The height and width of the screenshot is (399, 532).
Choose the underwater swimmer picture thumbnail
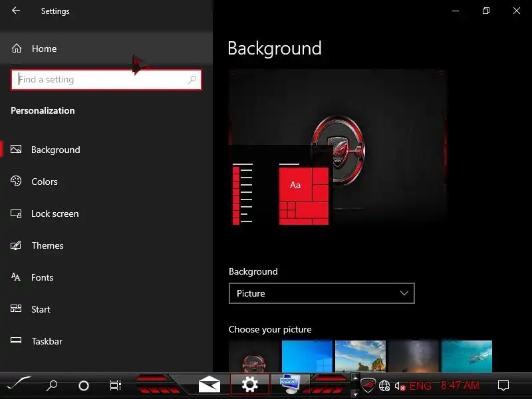467,356
